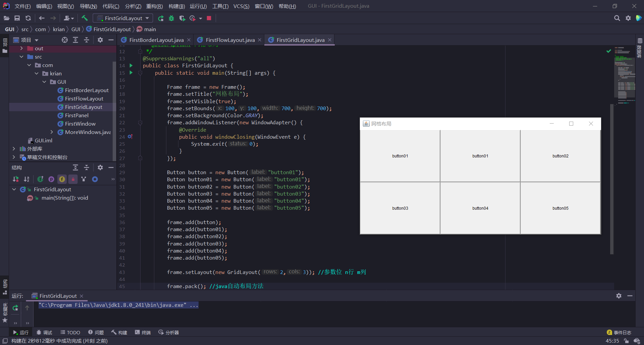644x345 pixels.
Task: Start debugging with the bug icon
Action: click(x=171, y=18)
